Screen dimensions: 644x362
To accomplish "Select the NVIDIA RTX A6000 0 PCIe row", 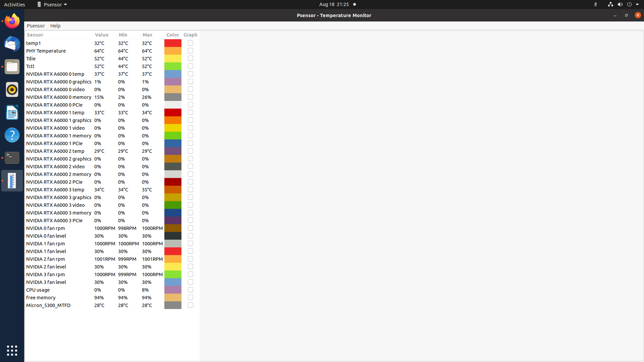I will coord(112,105).
